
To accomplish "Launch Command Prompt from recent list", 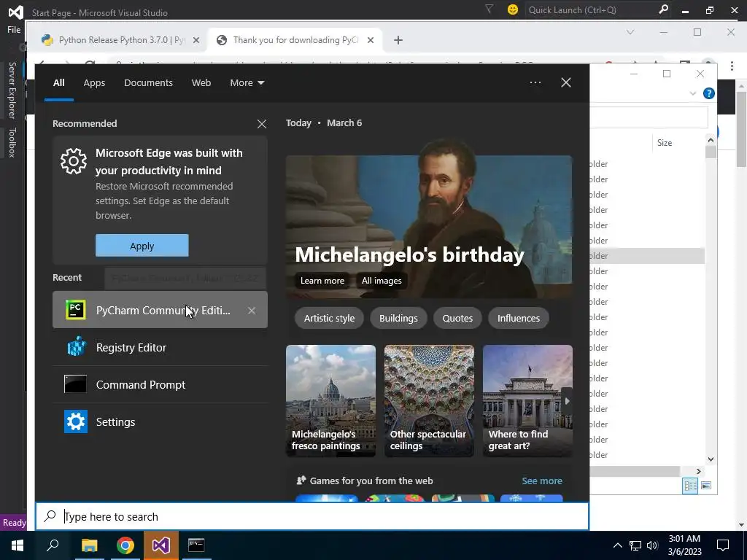I will click(160, 385).
